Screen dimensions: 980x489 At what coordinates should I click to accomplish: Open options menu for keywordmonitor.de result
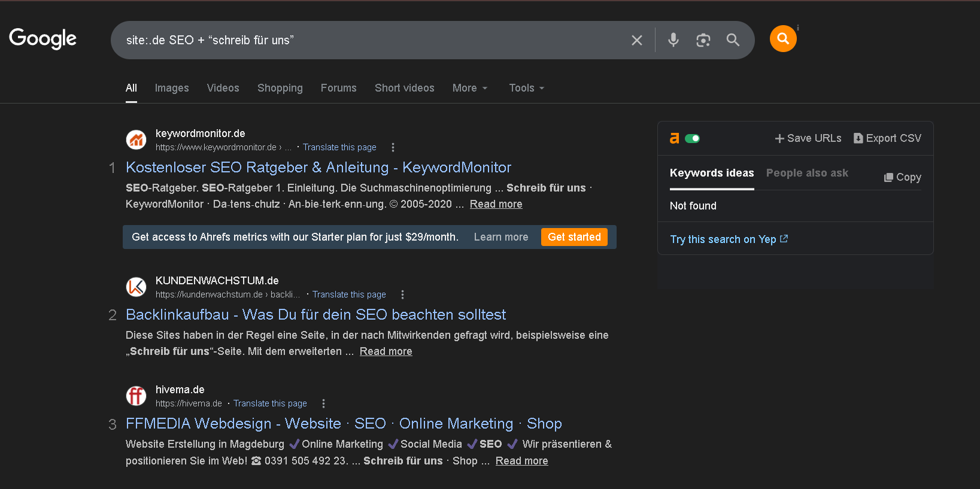pyautogui.click(x=393, y=147)
